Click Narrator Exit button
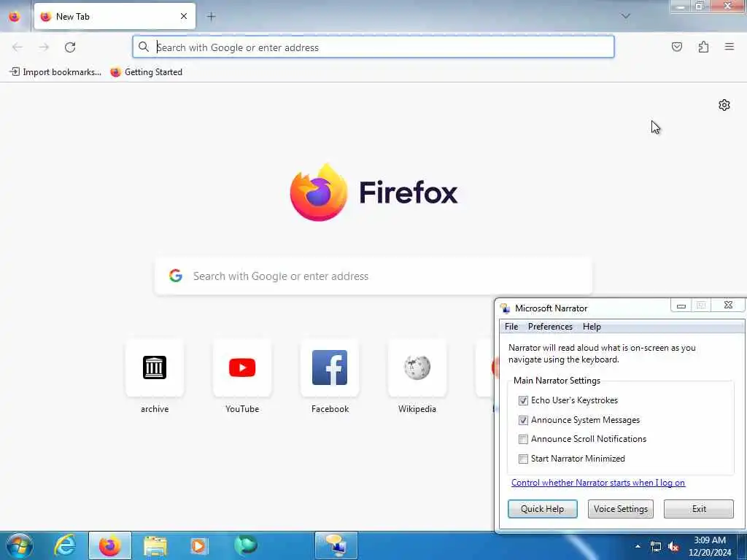 click(x=699, y=508)
